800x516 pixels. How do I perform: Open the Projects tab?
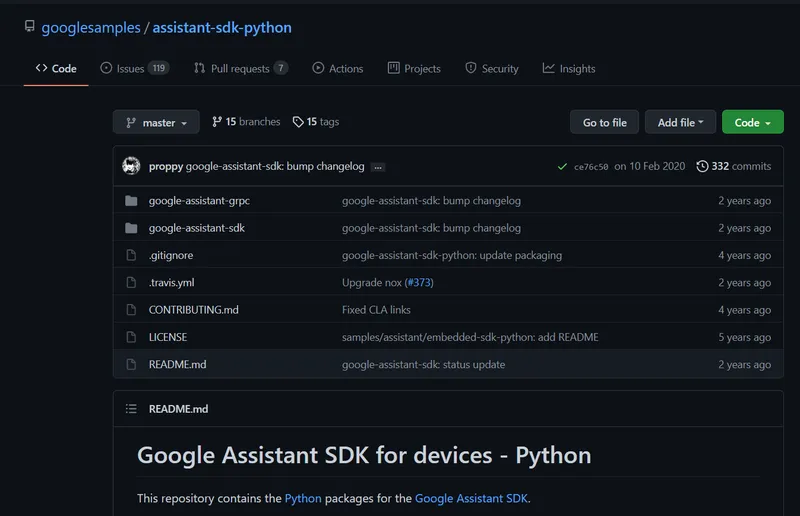[x=414, y=68]
